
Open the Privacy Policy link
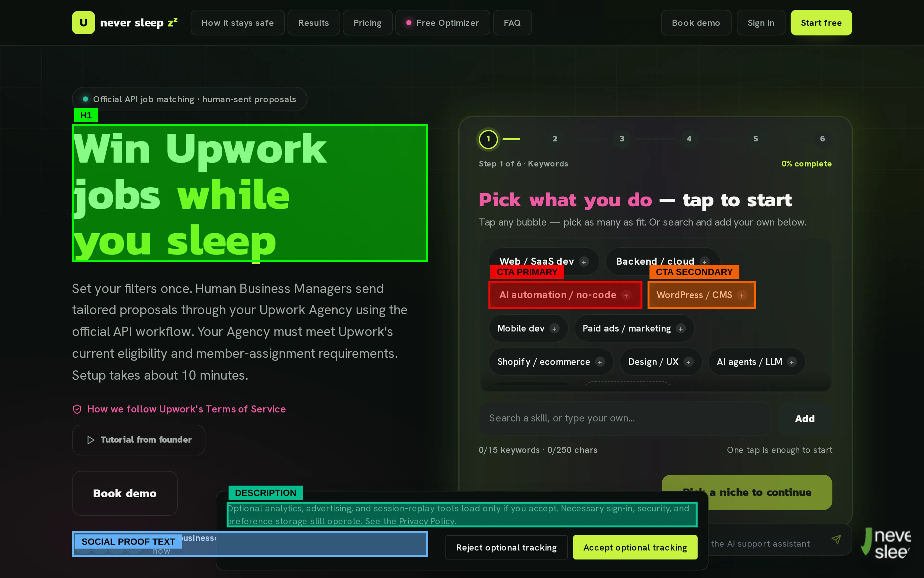(x=426, y=521)
